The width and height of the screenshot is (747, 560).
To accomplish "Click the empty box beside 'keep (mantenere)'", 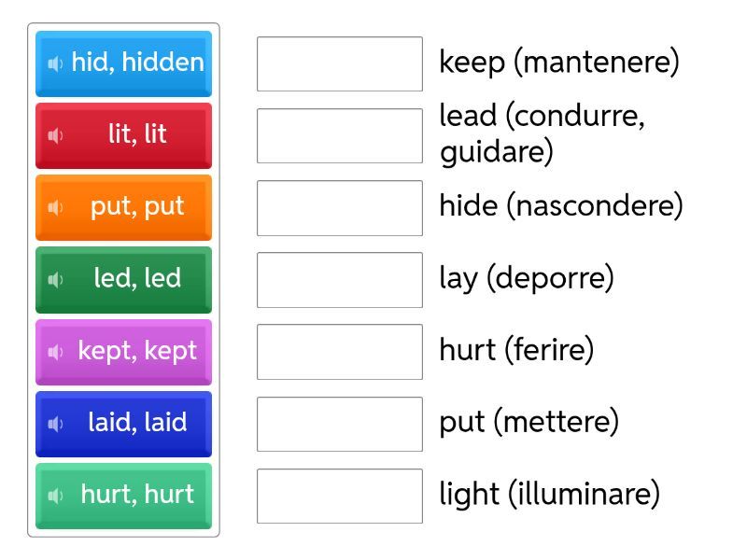I will pos(340,63).
